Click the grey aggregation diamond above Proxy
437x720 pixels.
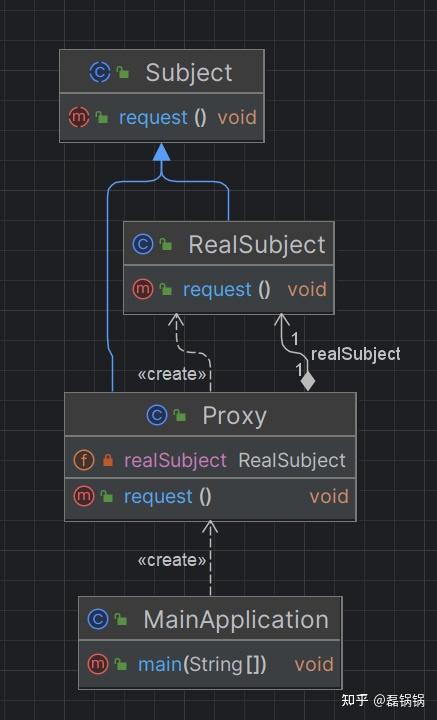tap(308, 382)
